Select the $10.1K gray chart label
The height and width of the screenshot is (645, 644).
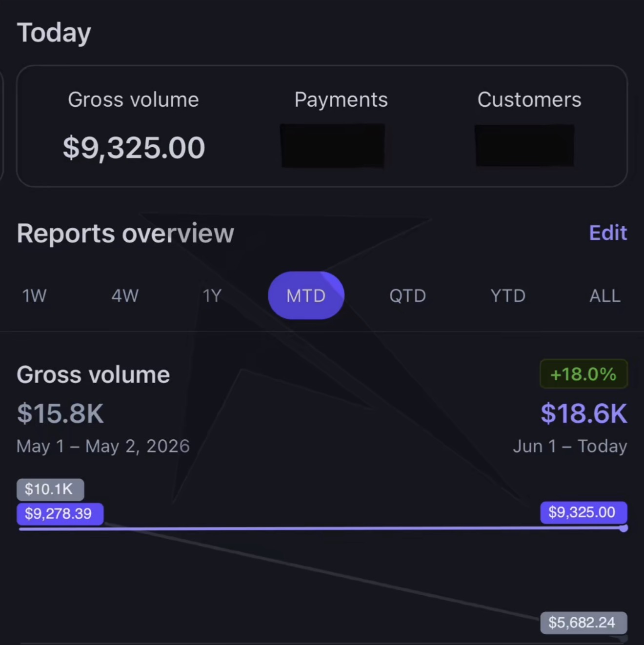[x=50, y=489]
